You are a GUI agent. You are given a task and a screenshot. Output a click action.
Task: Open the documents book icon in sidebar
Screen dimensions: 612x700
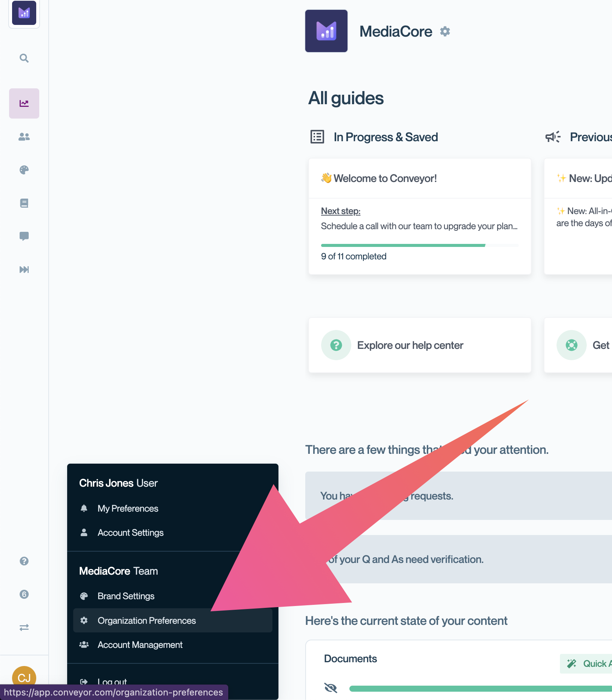tap(24, 203)
